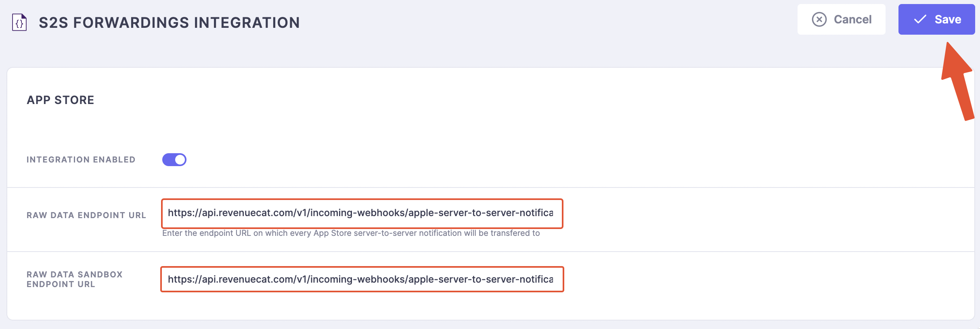Click the revenuecat URL text in the production field

360,213
